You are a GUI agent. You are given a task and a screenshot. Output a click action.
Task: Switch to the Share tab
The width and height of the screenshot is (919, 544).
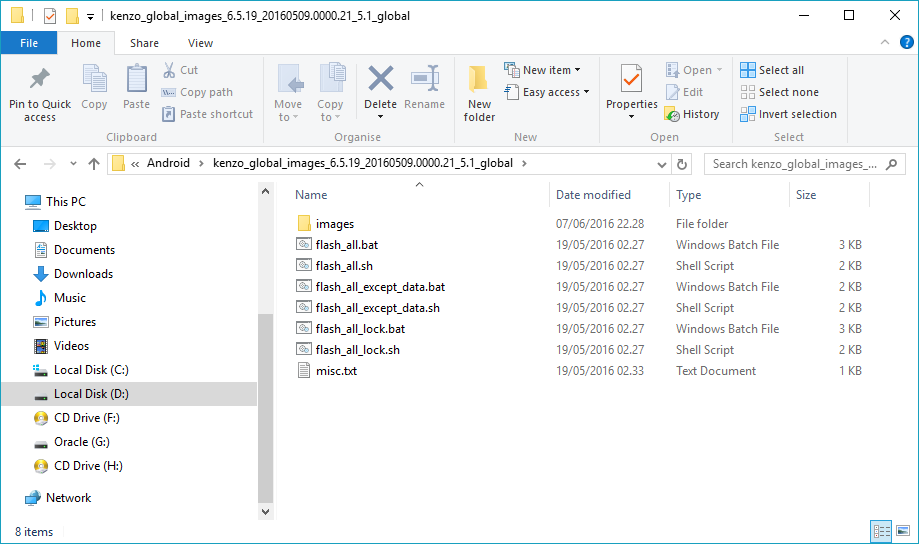pos(144,43)
